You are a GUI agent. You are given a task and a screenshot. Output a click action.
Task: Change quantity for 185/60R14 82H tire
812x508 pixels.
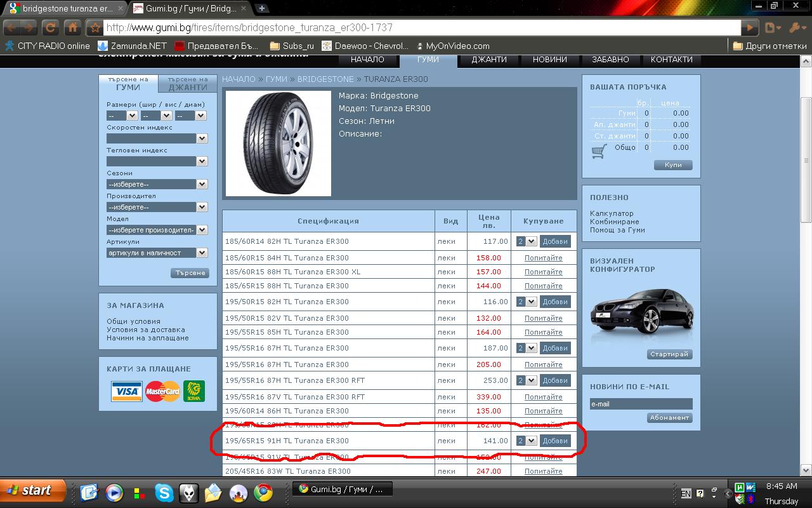(x=527, y=241)
